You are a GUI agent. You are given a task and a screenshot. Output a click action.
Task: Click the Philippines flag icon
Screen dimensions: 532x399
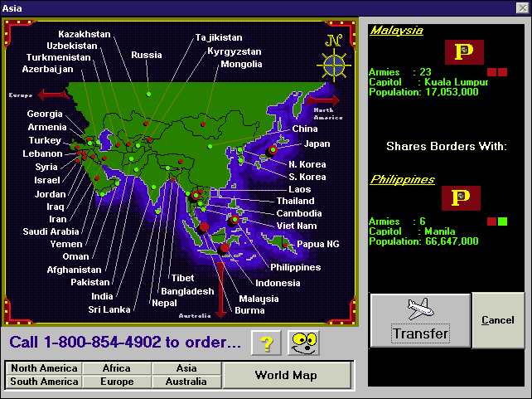[462, 199]
